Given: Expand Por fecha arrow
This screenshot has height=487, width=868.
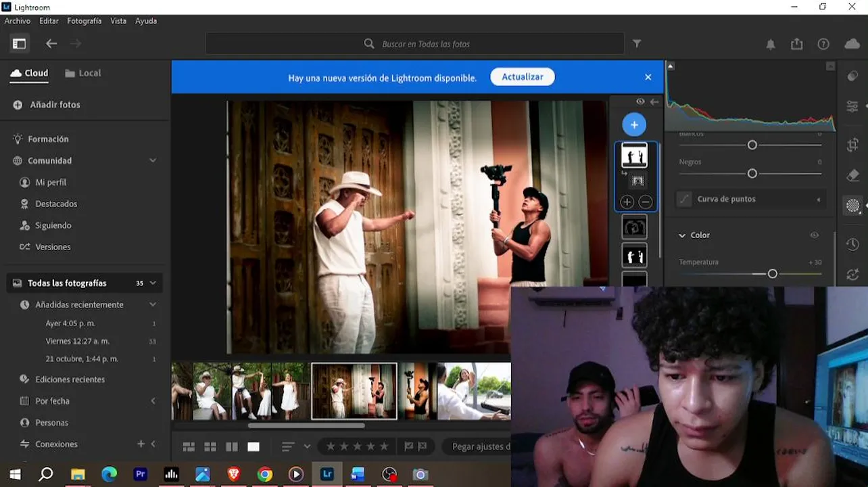Looking at the screenshot, I should point(153,400).
